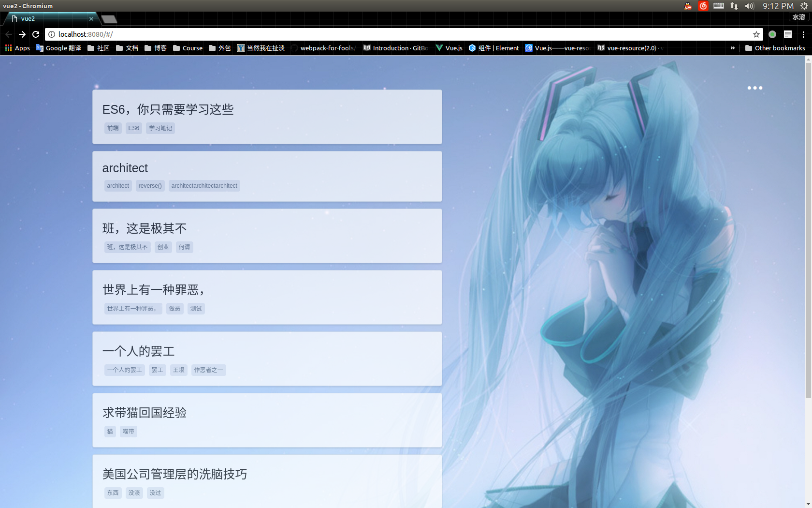
Task: Click the 罢工 tag
Action: (x=157, y=370)
